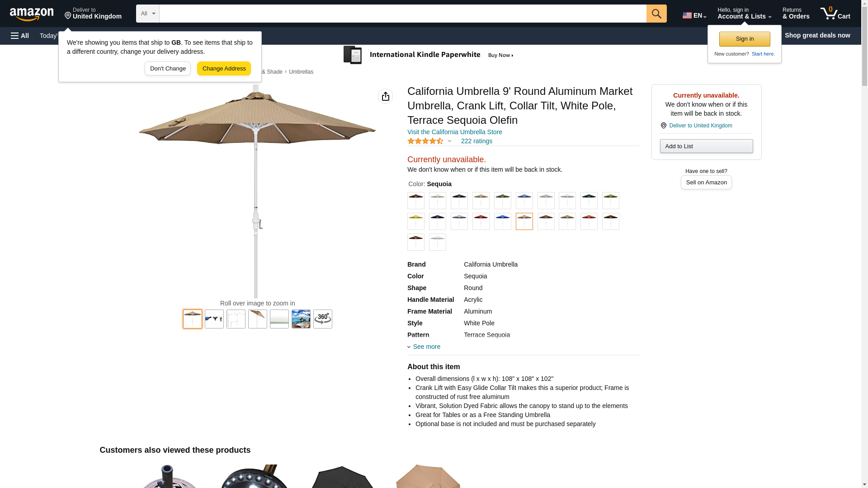868x488 pixels.
Task: Select the red umbrella color swatch
Action: click(x=481, y=221)
